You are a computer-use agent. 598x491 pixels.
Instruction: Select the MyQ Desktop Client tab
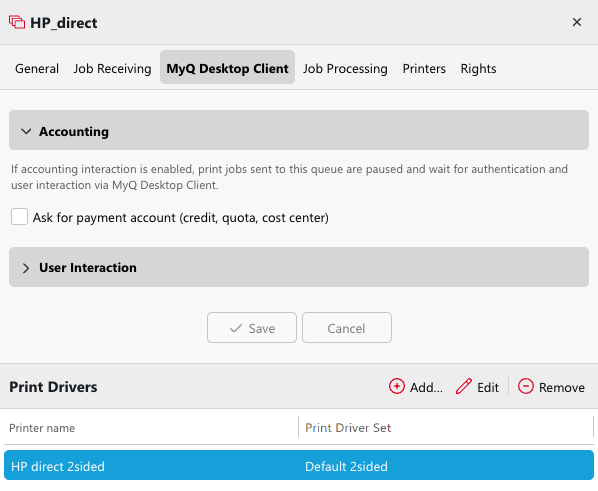tap(227, 67)
